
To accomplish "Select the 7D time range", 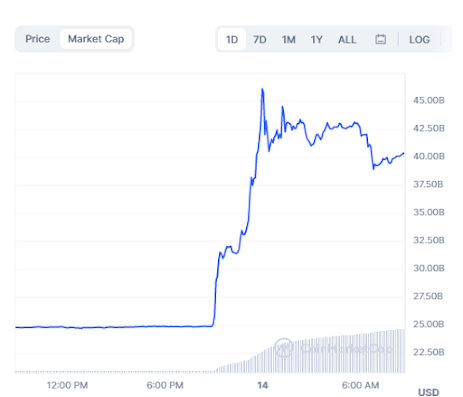I will coord(260,40).
